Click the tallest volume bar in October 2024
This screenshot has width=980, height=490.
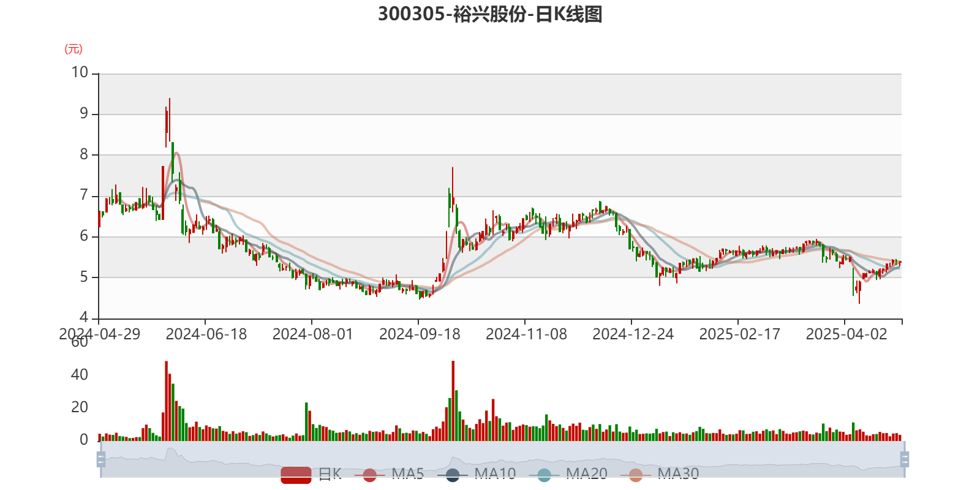point(453,401)
